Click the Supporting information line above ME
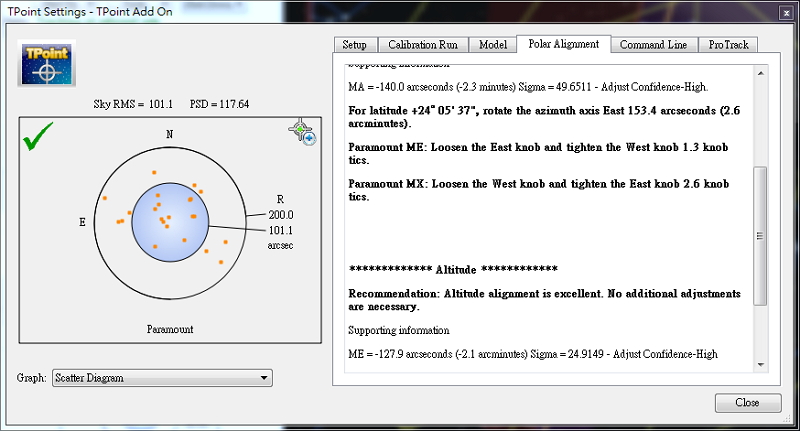Image resolution: width=800 pixels, height=431 pixels. pyautogui.click(x=399, y=331)
